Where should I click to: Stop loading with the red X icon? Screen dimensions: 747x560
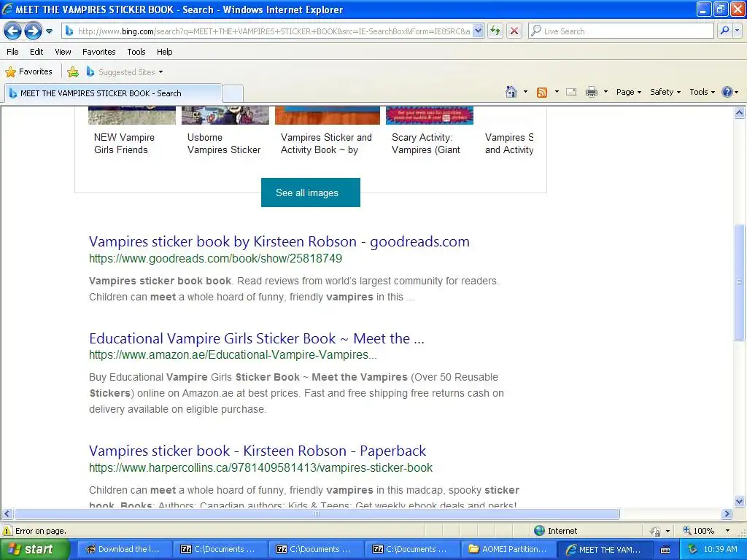514,31
